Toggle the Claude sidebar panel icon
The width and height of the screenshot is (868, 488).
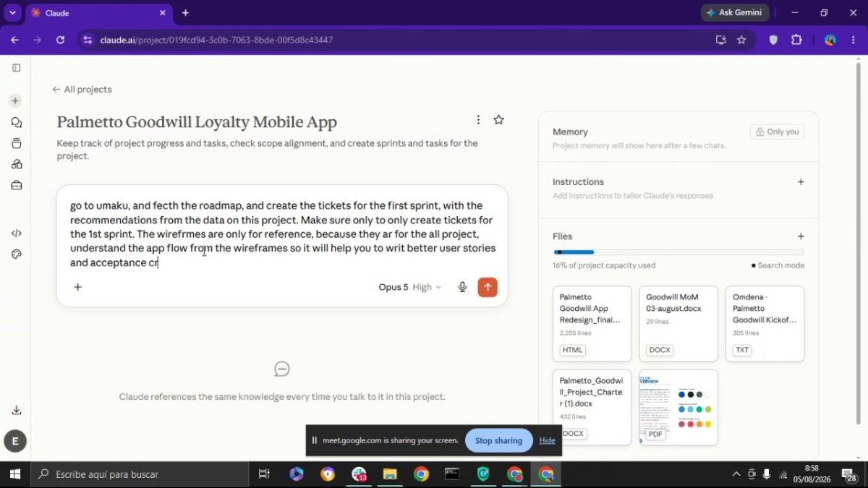click(16, 68)
